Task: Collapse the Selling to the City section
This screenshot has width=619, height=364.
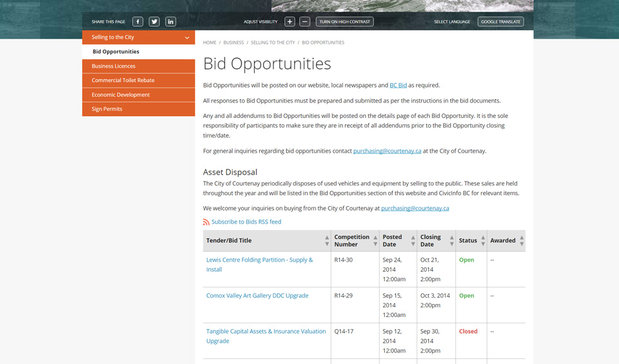Action: click(187, 38)
